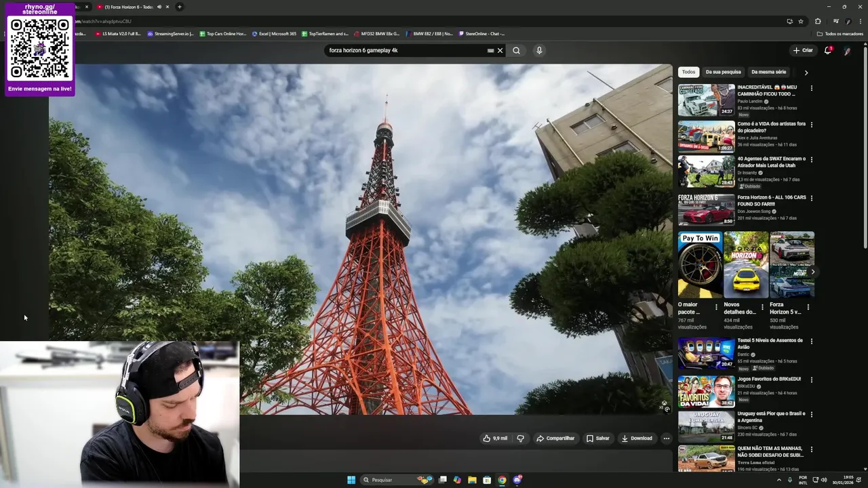Like the video with 9,9 mil likes

(x=495, y=439)
